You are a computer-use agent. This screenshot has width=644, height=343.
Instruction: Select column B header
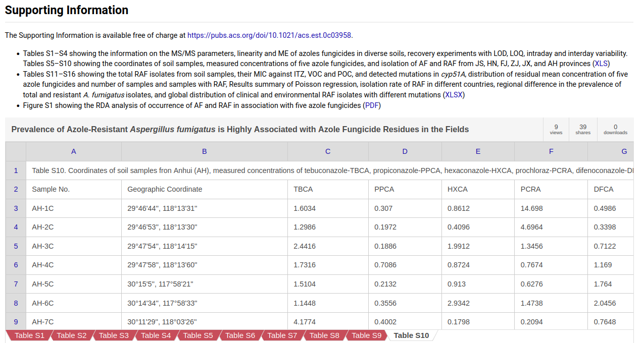pyautogui.click(x=205, y=151)
